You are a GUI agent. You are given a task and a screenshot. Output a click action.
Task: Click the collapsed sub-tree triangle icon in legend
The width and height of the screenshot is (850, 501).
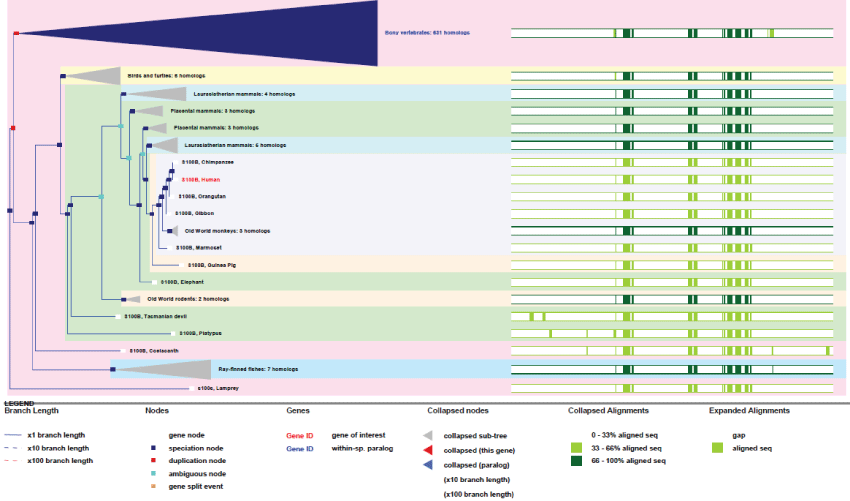tap(428, 436)
